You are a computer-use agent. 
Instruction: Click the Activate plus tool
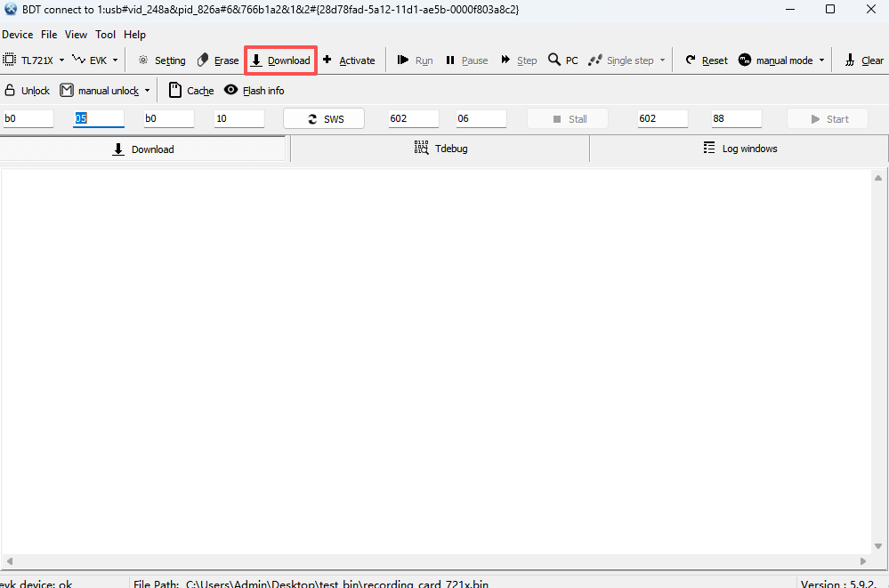[x=349, y=60]
